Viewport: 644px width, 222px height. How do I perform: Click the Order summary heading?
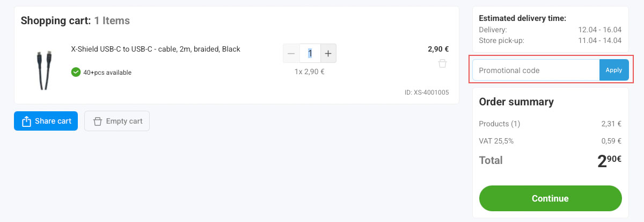pos(516,102)
